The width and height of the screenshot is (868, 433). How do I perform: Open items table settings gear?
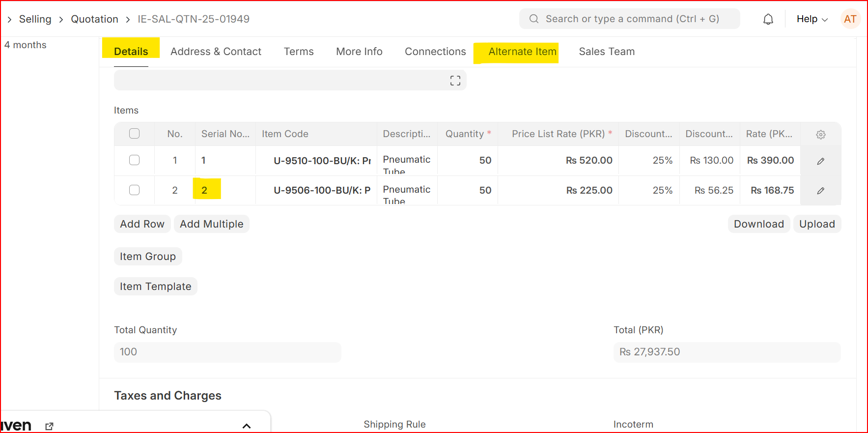tap(821, 134)
